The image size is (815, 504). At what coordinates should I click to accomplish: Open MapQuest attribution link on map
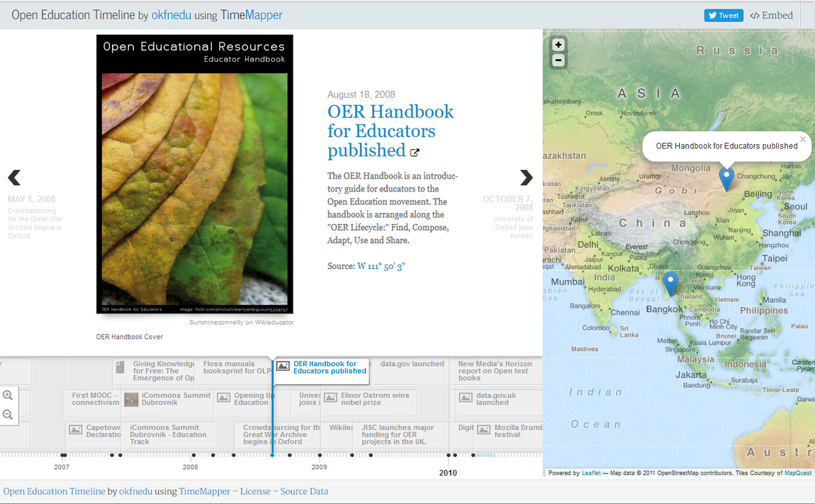pyautogui.click(x=798, y=473)
